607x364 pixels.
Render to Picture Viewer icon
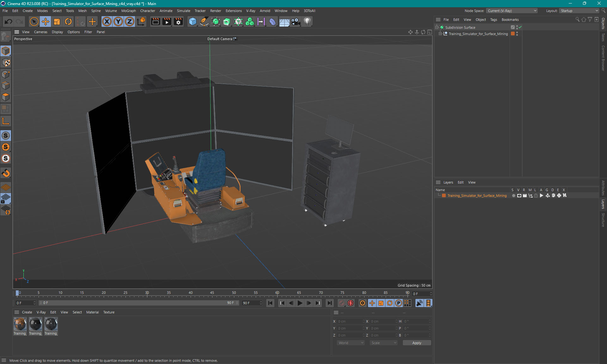pyautogui.click(x=167, y=21)
